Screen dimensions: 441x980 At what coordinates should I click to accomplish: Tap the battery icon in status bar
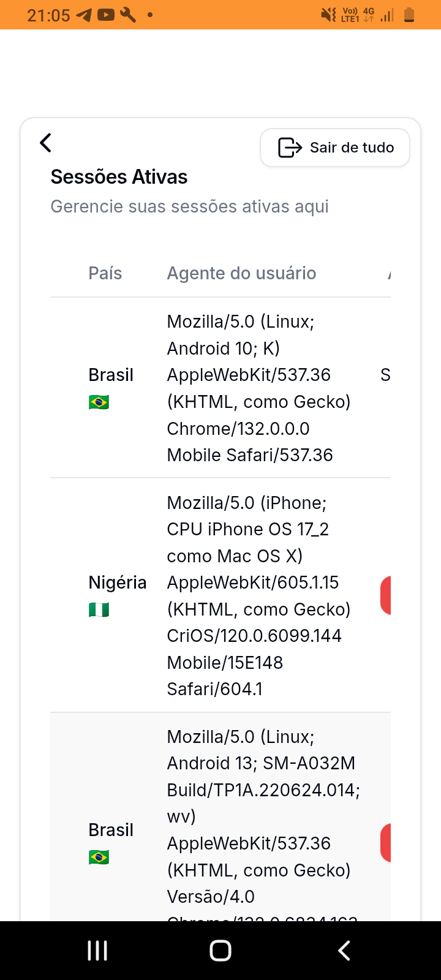coord(409,15)
